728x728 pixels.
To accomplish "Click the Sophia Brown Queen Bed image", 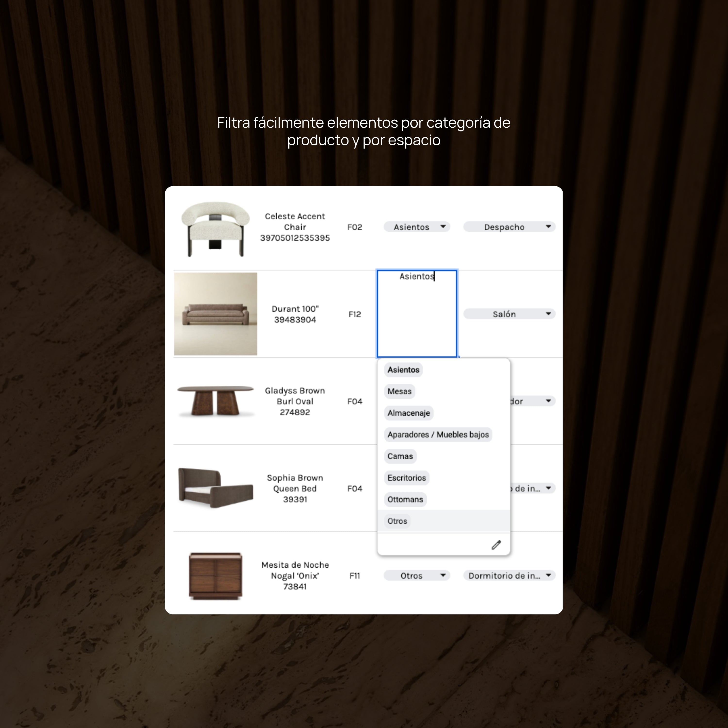I will 215,488.
